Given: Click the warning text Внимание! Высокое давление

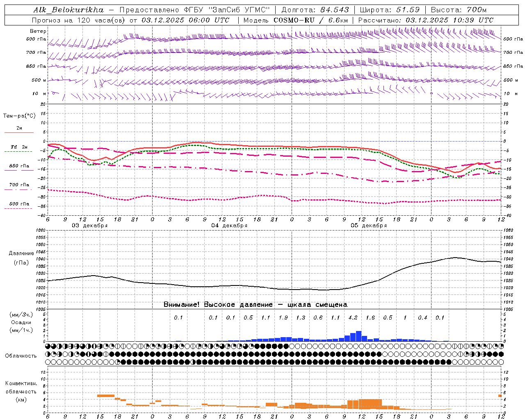Looking at the screenshot, I should click(x=218, y=304).
